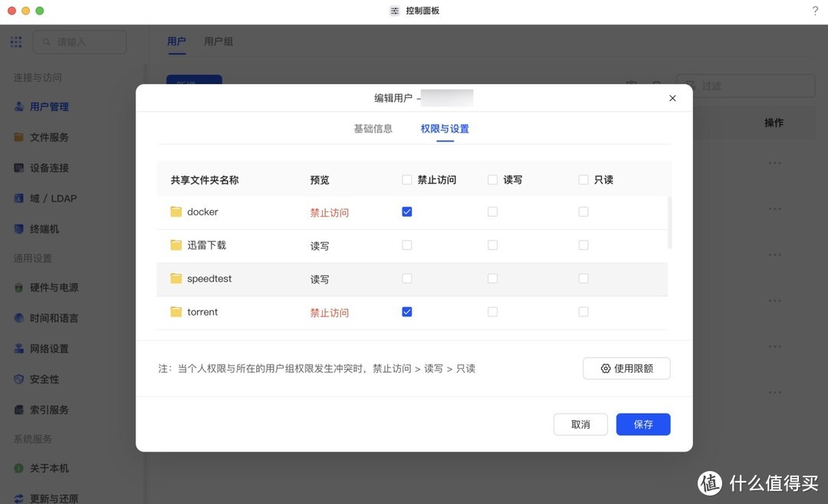
Task: Click the 迅雷下载 folder icon
Action: point(176,245)
